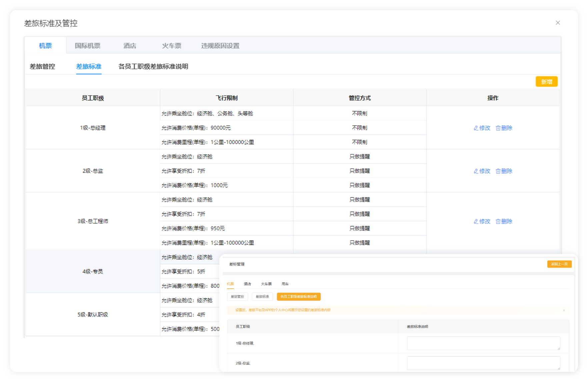Viewport: 588px width, 382px height.
Task: Delete the 2级-总监 travel standard row
Action: click(x=504, y=171)
